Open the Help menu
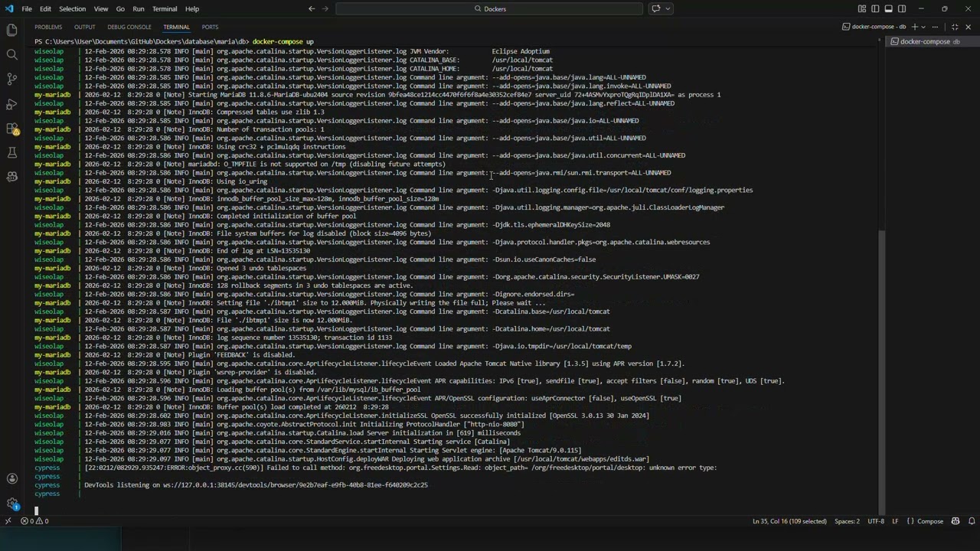Screen dimensions: 980x551 (x=192, y=8)
